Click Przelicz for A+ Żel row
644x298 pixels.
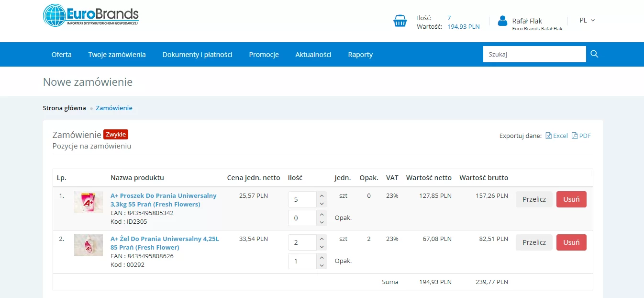(534, 242)
